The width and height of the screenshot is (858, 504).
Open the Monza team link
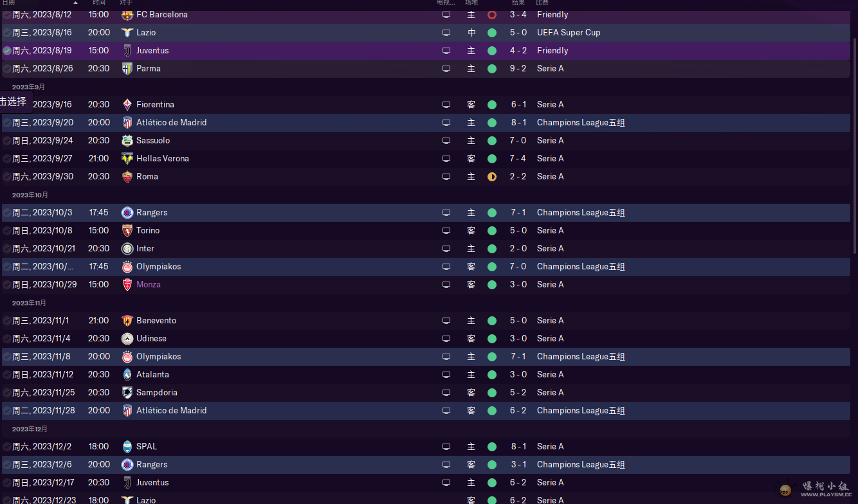(x=149, y=285)
